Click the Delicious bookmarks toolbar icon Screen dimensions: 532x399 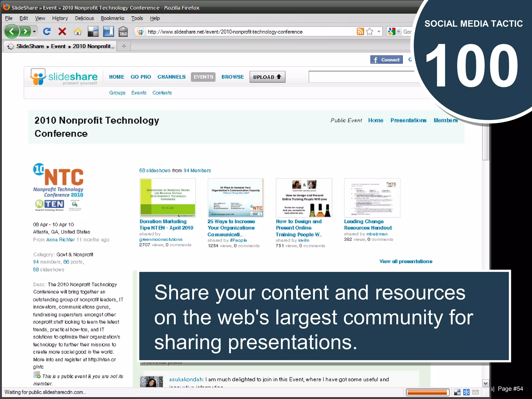pos(93,32)
